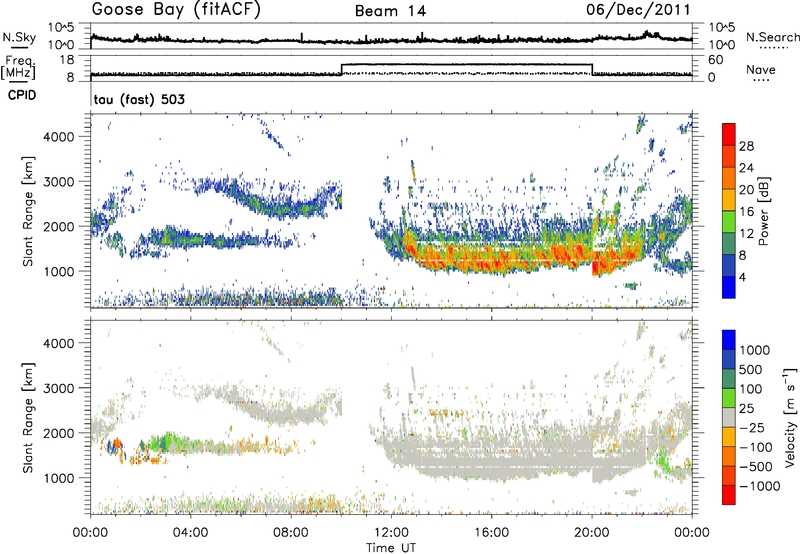This screenshot has width=800, height=554.
Task: Click the "−100" Velocity colorbar label
Action: click(756, 447)
